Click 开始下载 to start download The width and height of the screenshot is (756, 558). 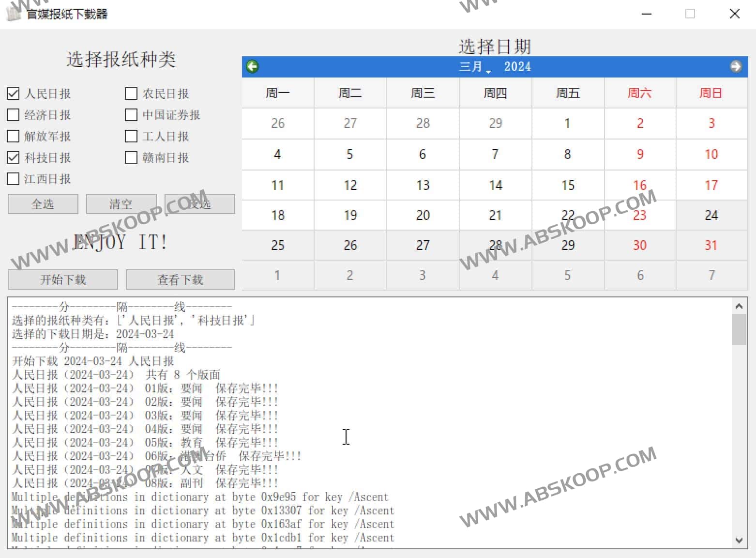(63, 279)
